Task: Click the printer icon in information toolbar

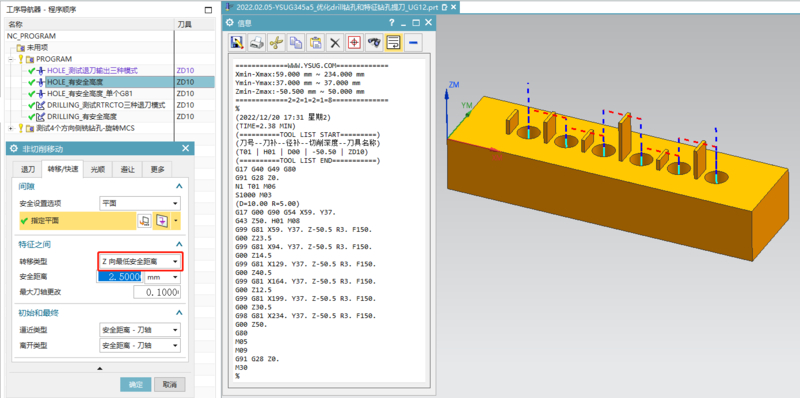Action: pos(257,43)
